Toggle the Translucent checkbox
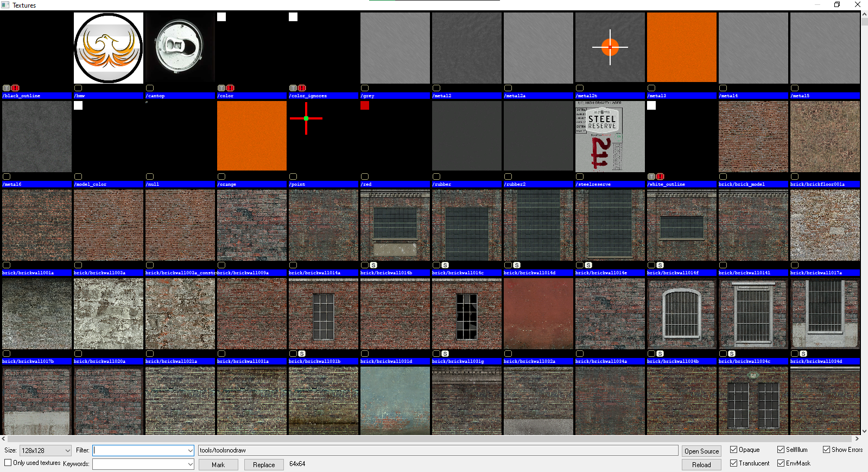The image size is (868, 472). (x=734, y=463)
